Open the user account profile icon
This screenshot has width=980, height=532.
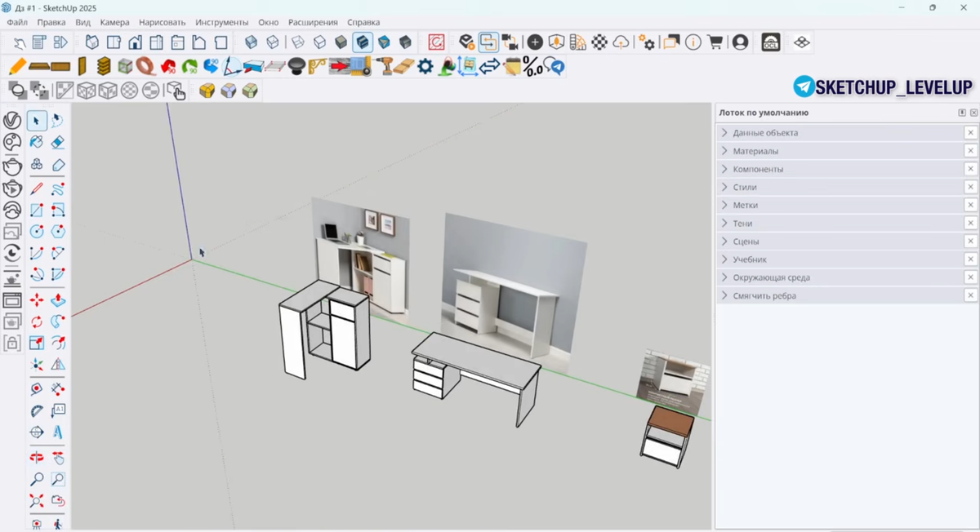point(740,42)
